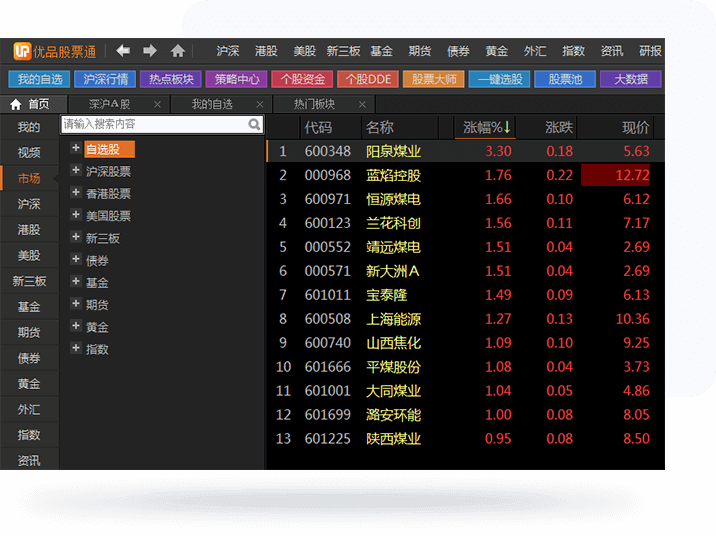
Task: Select the 上海能源 stock name
Action: coord(393,319)
